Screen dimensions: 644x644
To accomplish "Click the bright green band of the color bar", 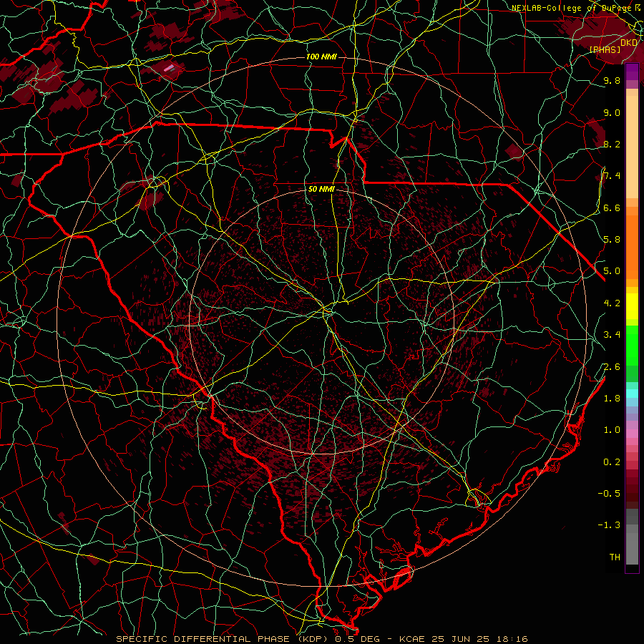I will click(x=632, y=346).
